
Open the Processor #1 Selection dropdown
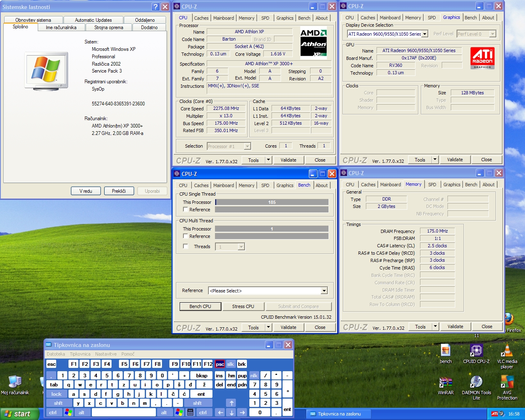click(x=228, y=146)
